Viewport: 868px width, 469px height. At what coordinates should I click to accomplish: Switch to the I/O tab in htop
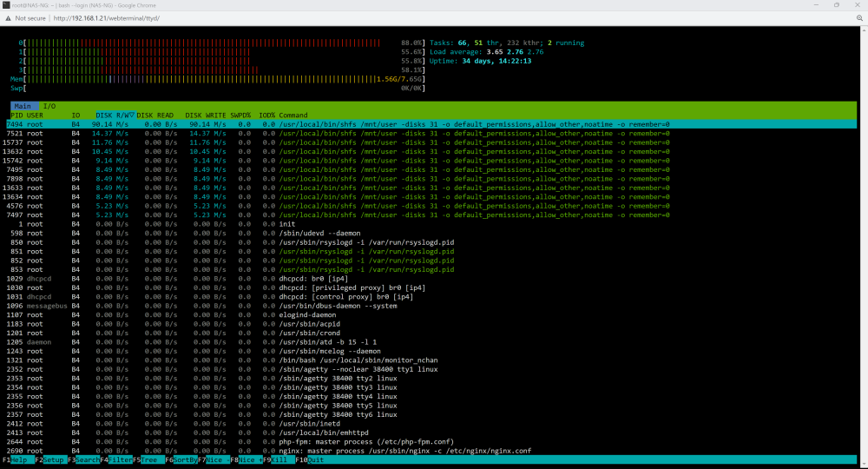(x=49, y=106)
